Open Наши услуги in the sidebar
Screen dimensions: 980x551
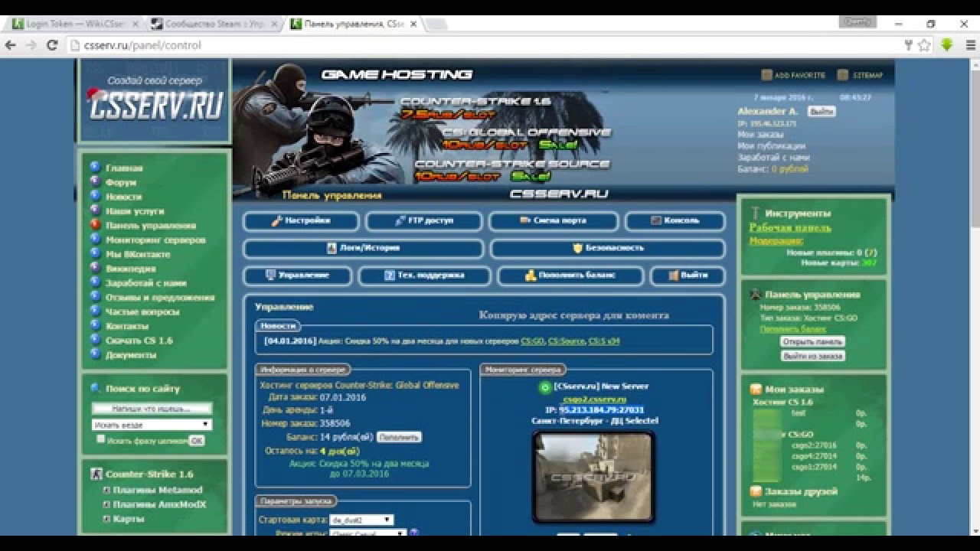(135, 211)
